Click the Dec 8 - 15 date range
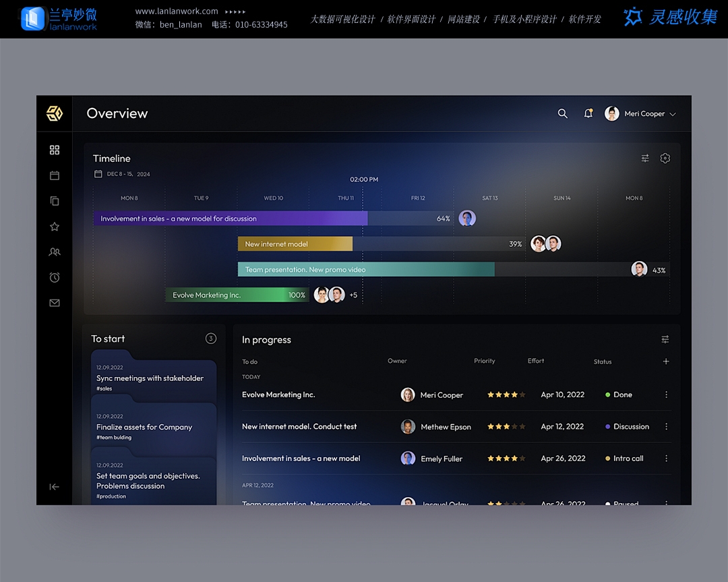Screen dimensions: 728x582 tap(127, 174)
